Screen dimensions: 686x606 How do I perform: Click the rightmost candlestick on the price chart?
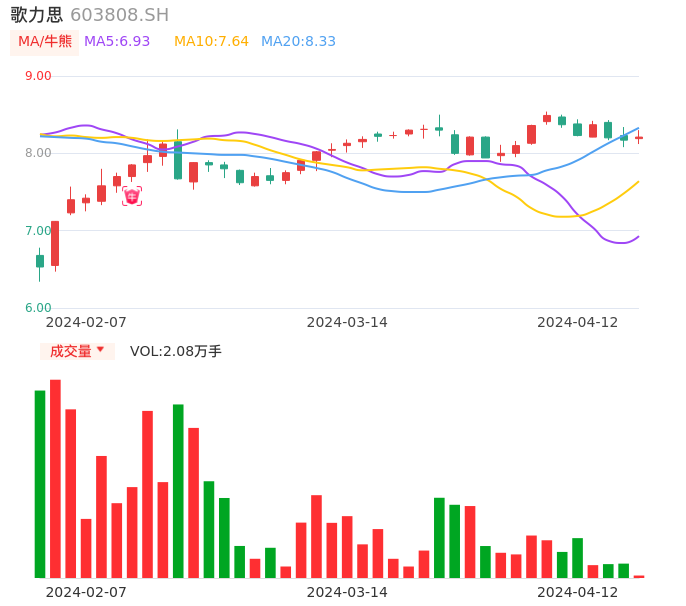[x=639, y=138]
